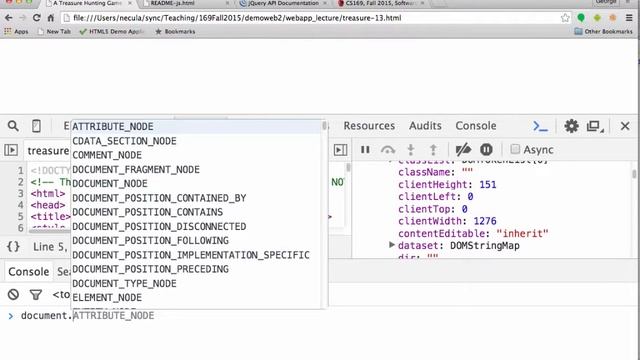Click the clientHeight 151 property

click(447, 184)
